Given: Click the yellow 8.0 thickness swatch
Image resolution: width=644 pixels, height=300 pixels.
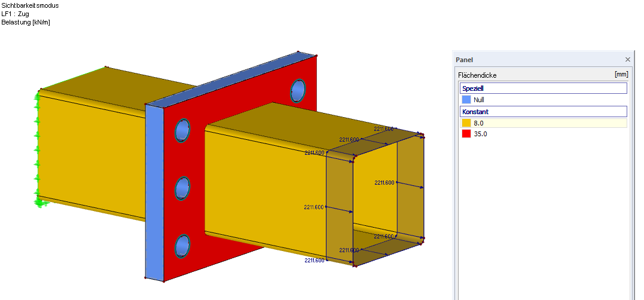Looking at the screenshot, I should (x=466, y=123).
